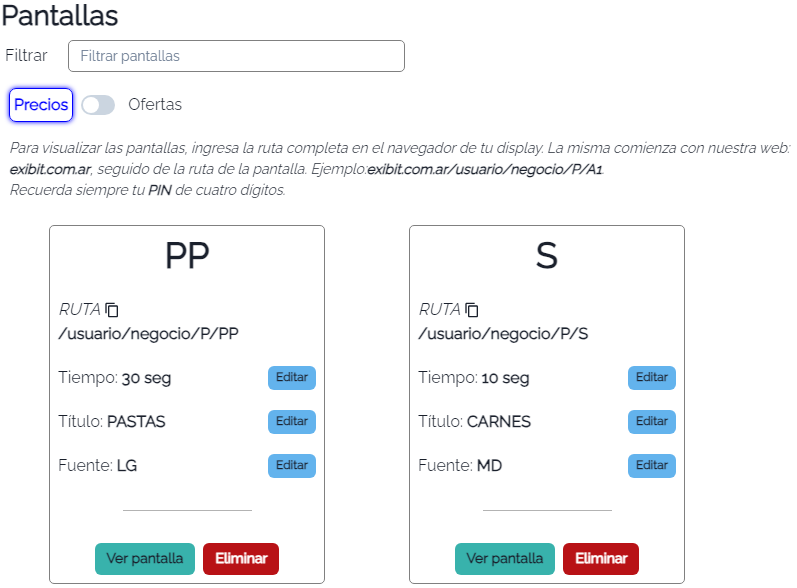Delete the S screen with Eliminar
Screen dimensions: 797x588
click(x=601, y=559)
